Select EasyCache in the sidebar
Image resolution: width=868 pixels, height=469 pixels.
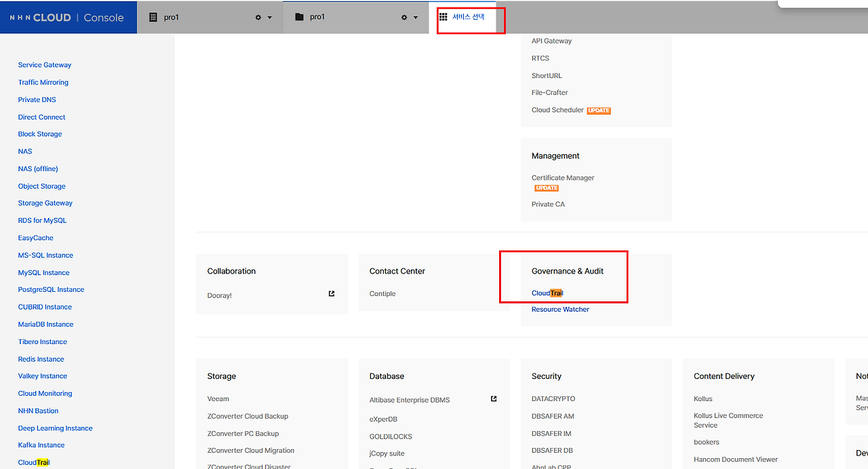(x=36, y=238)
